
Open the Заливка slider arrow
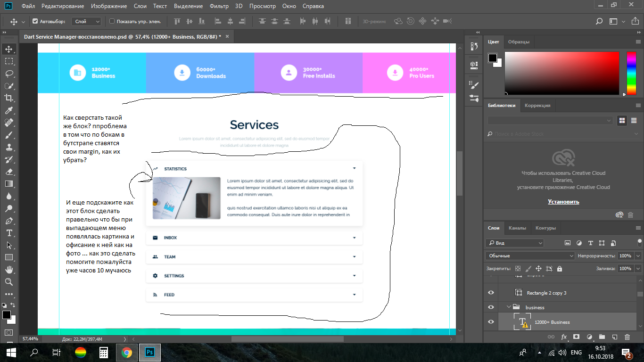pos(638,268)
